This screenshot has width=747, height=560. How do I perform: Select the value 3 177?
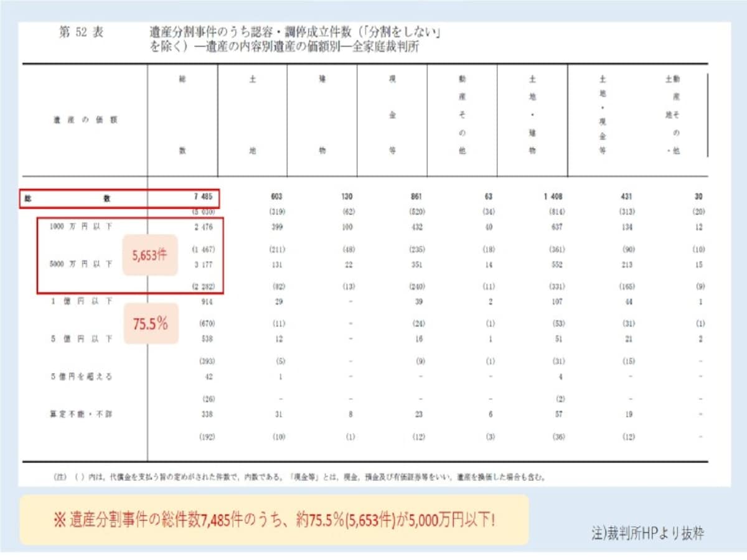tap(203, 265)
